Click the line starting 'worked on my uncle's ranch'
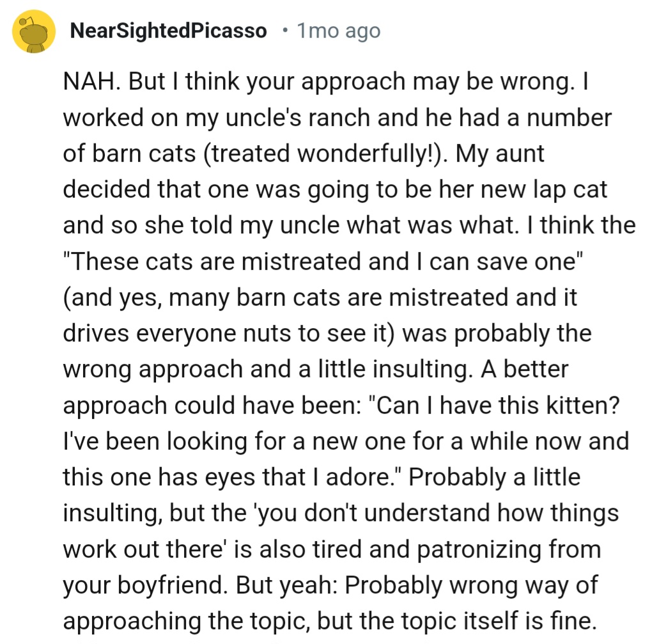650x644 pixels. coord(337,118)
